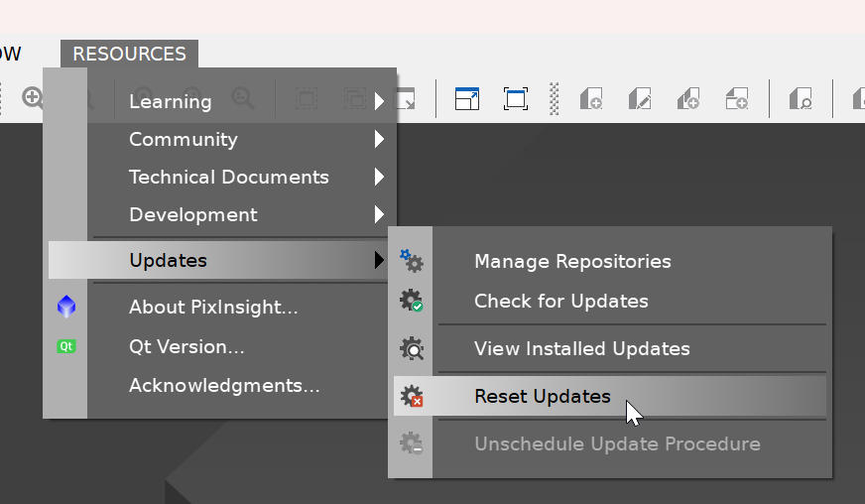Image resolution: width=865 pixels, height=504 pixels.
Task: Choose Reset Updates
Action: (x=610, y=397)
